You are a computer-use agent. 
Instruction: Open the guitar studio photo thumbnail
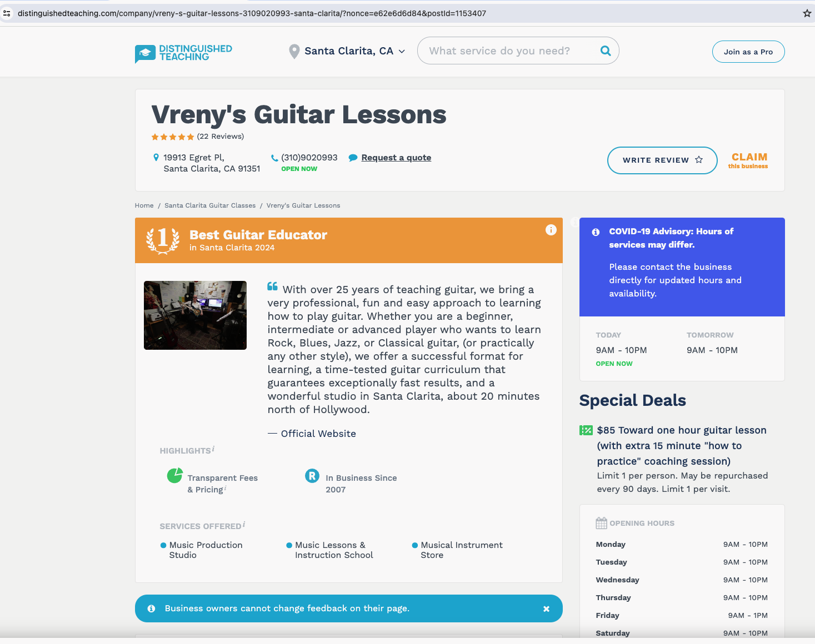pyautogui.click(x=195, y=315)
